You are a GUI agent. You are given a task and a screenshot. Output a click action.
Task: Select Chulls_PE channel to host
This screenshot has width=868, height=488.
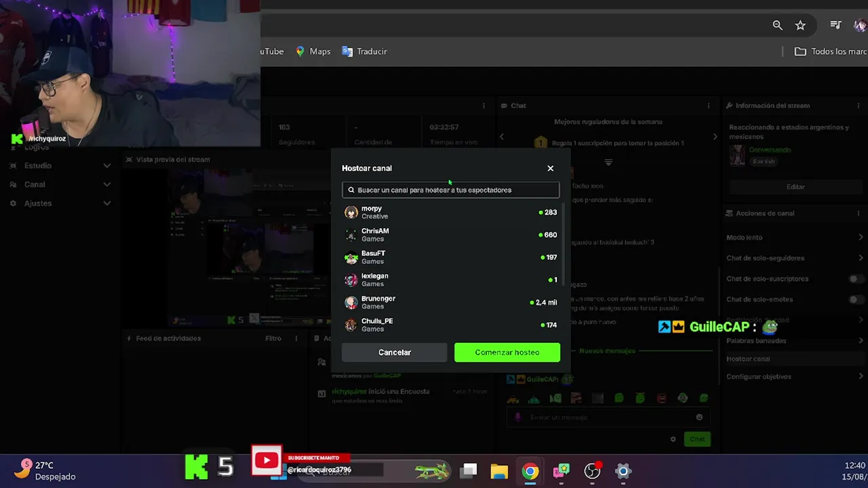451,325
